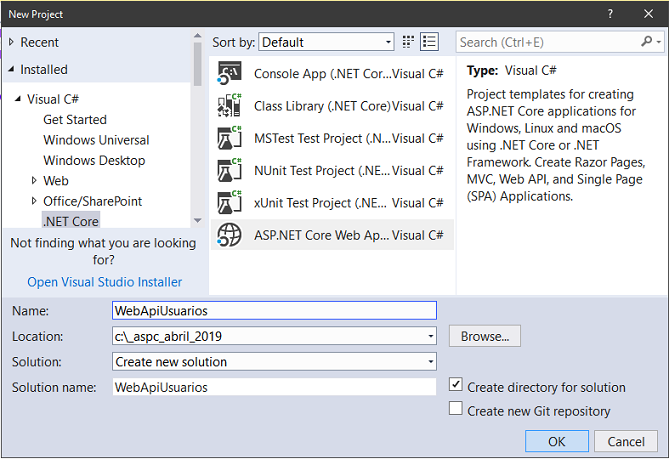
Task: Click the xUnit Test Project icon
Action: pyautogui.click(x=229, y=203)
